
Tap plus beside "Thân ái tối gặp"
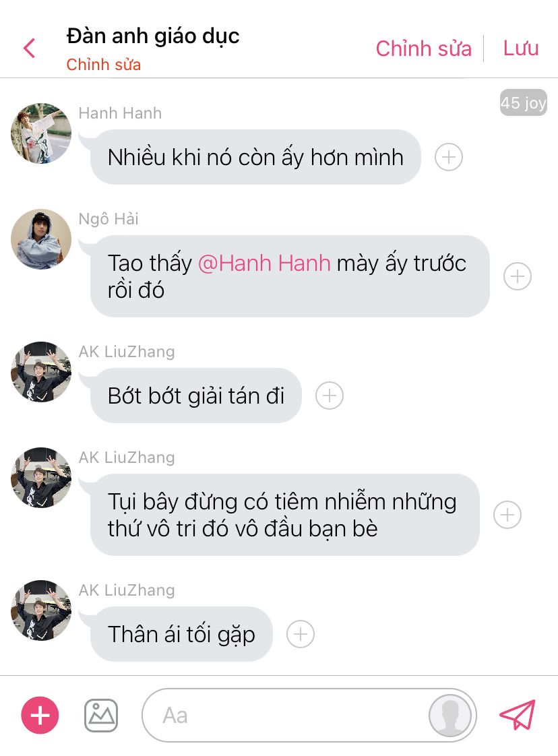tap(301, 634)
